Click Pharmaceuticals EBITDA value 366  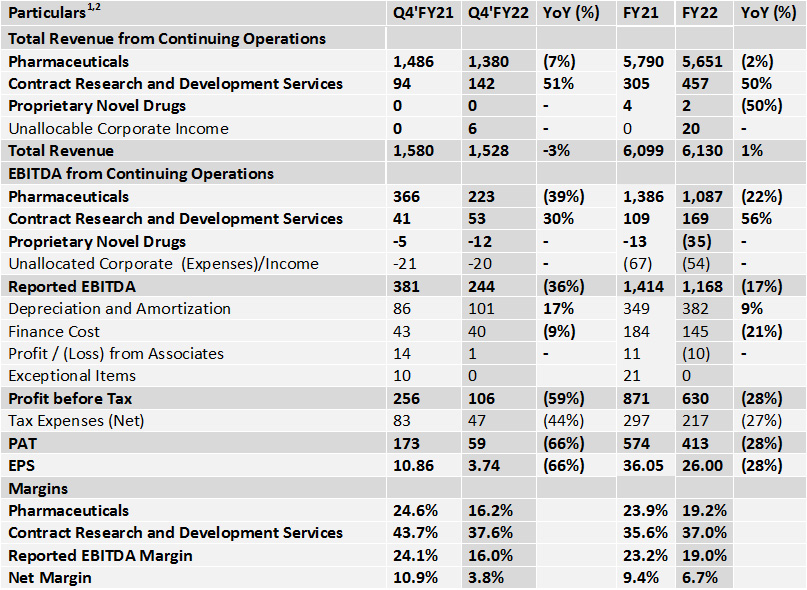click(407, 197)
